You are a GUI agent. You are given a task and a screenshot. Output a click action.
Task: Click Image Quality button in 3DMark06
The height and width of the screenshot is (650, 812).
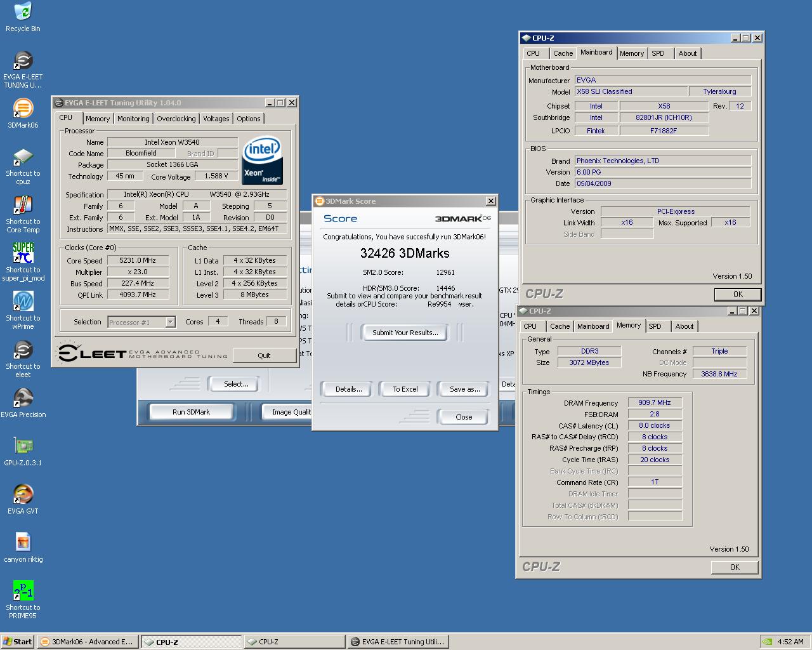[287, 412]
